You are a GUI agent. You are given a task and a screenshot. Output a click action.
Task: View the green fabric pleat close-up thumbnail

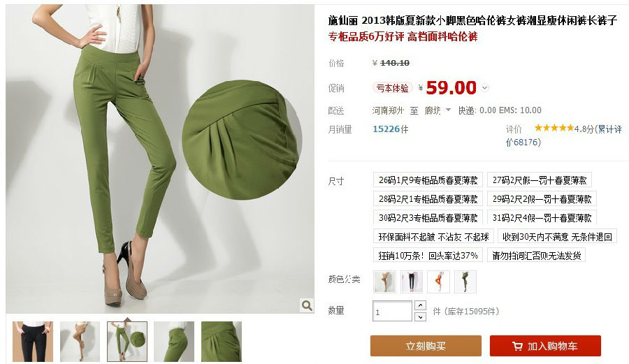tap(222, 342)
